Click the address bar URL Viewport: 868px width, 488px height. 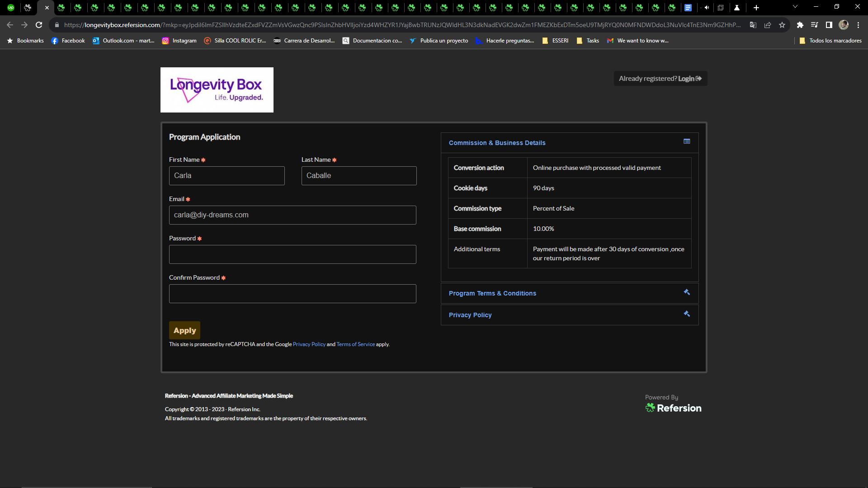(402, 25)
